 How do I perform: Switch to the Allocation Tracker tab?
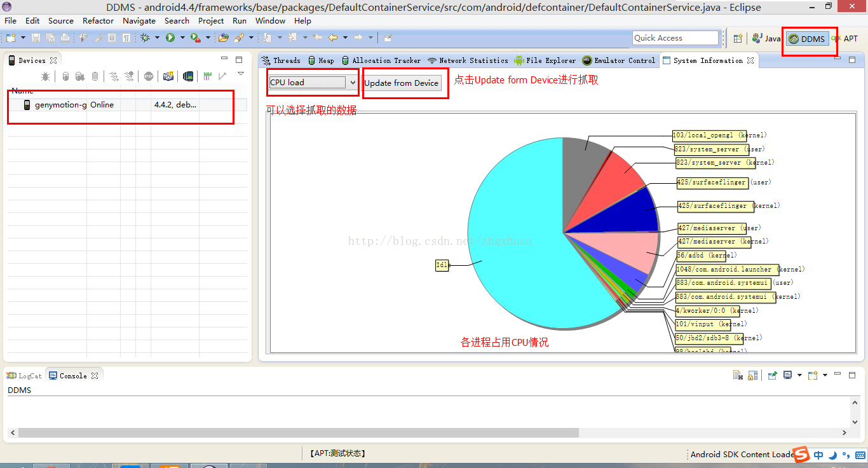click(381, 60)
